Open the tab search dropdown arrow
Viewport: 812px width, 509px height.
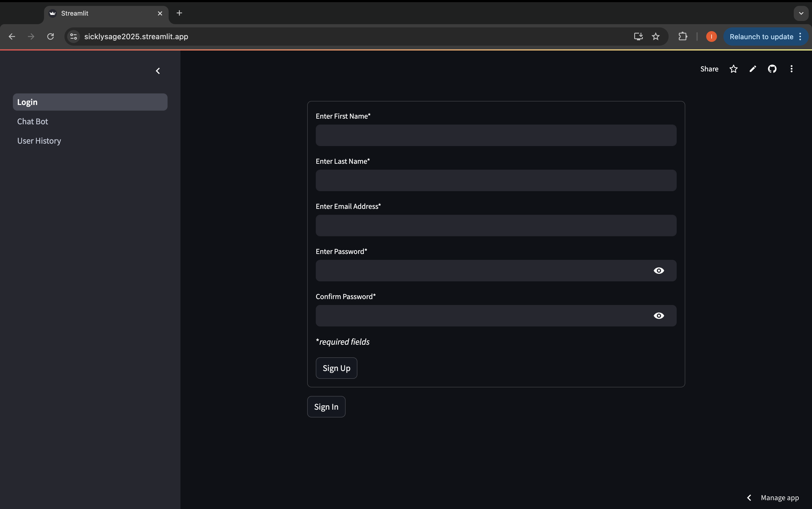801,13
